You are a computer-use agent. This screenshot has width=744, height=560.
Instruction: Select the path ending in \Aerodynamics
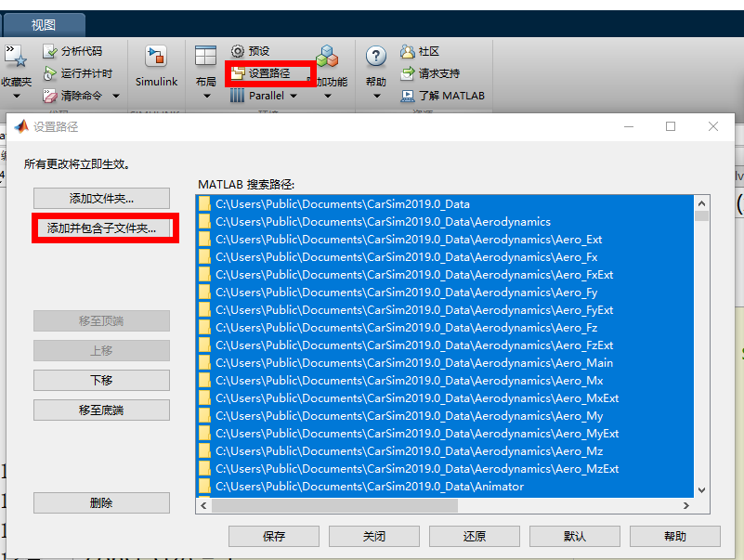click(445, 222)
